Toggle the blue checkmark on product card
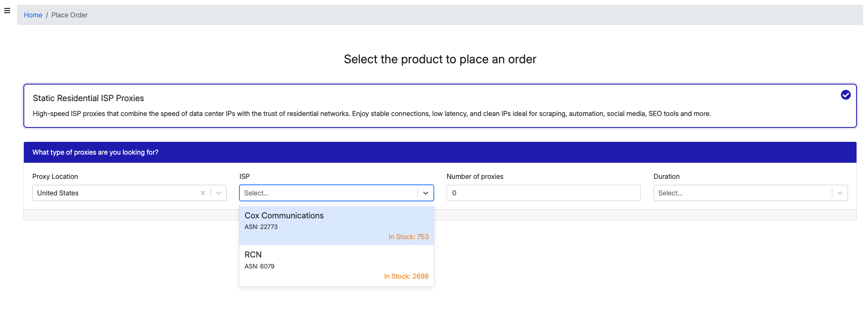The width and height of the screenshot is (868, 311). tap(845, 95)
